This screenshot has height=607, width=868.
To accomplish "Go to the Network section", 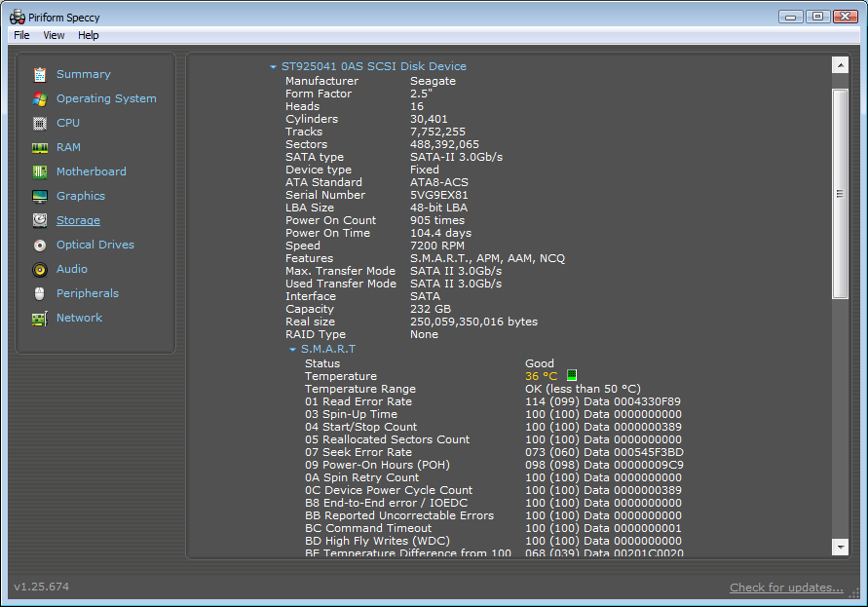I will [79, 318].
